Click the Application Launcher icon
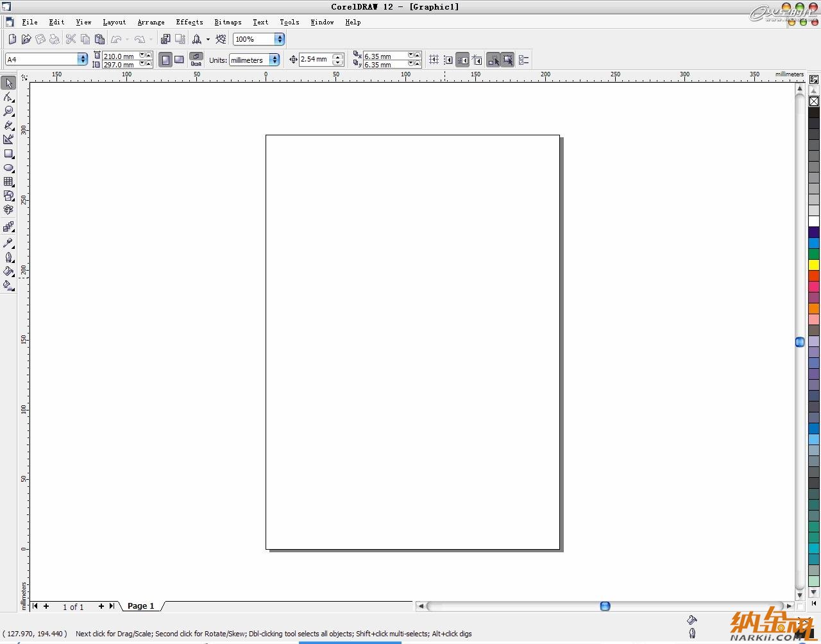Screen dimensions: 821x644 tap(197, 39)
